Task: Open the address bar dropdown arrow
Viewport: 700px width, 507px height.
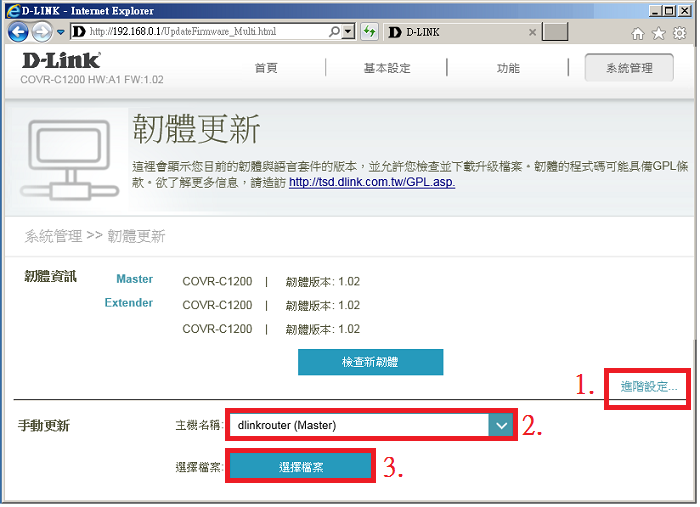Action: (x=348, y=32)
